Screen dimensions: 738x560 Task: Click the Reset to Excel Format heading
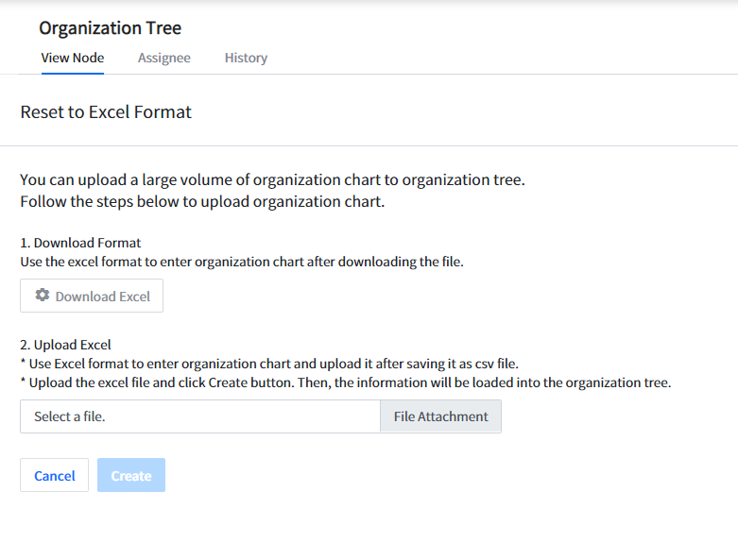point(106,112)
